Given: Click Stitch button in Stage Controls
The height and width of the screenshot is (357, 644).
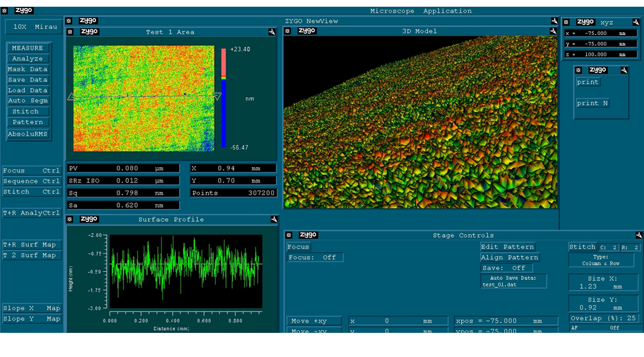Looking at the screenshot, I should (582, 247).
